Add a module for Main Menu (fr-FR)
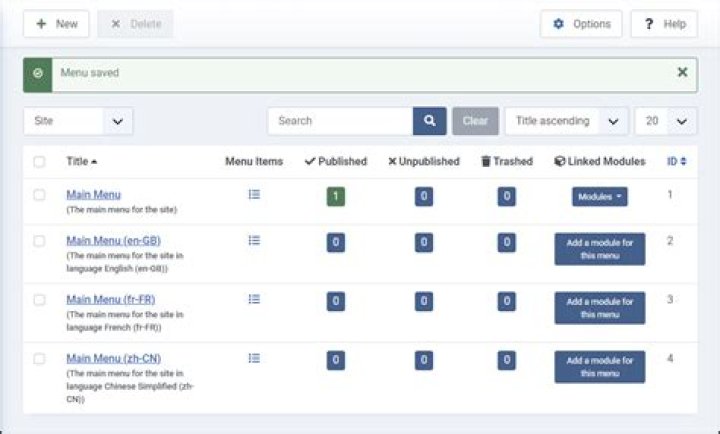 pos(600,308)
